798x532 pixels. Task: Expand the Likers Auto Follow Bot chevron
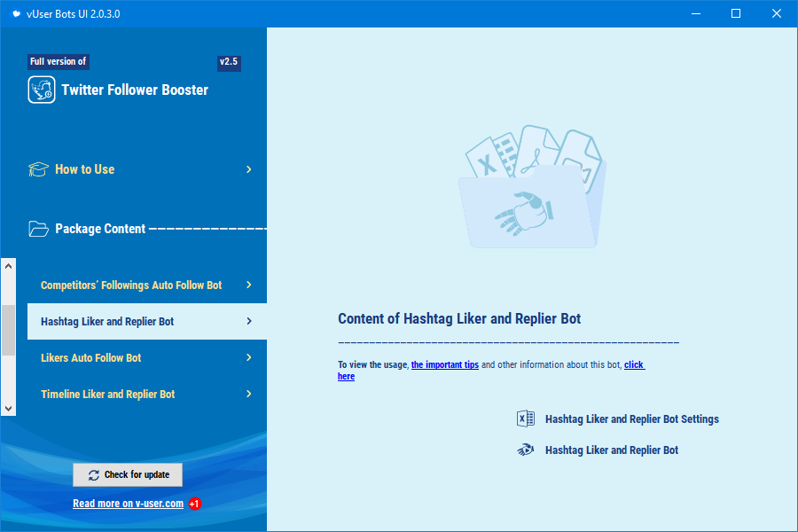[249, 357]
